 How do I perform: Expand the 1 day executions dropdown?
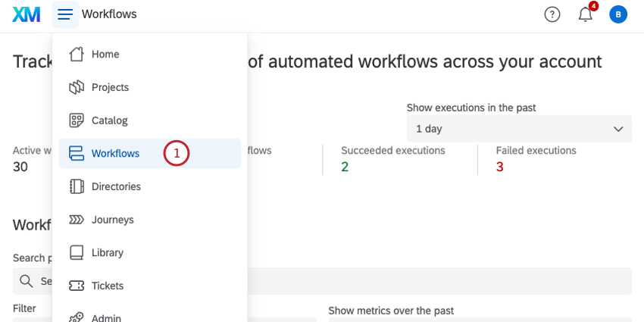(519, 129)
